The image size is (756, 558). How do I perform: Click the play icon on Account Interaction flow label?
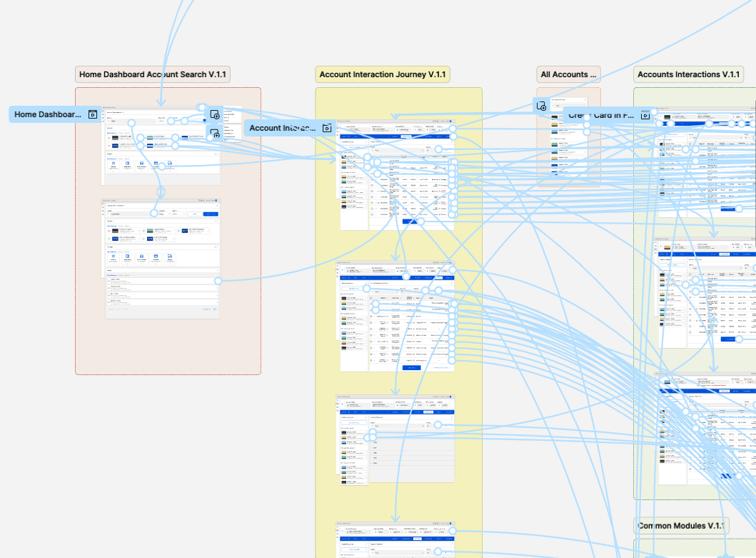[326, 128]
